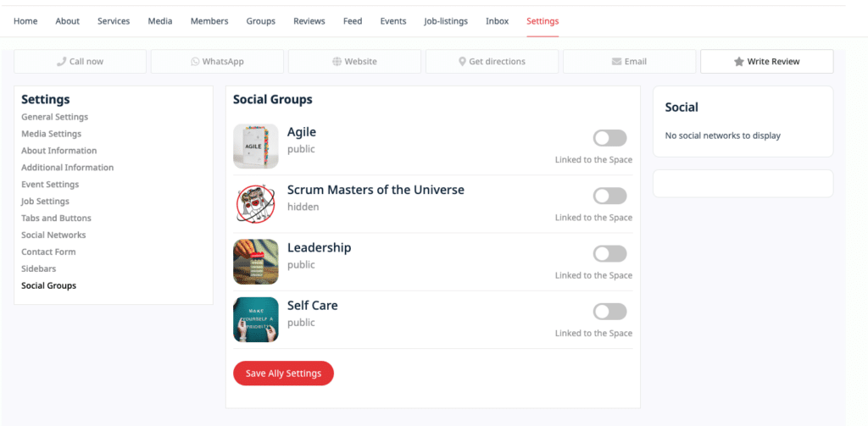Image resolution: width=868 pixels, height=426 pixels.
Task: Switch on the Self Care toggle
Action: click(610, 312)
